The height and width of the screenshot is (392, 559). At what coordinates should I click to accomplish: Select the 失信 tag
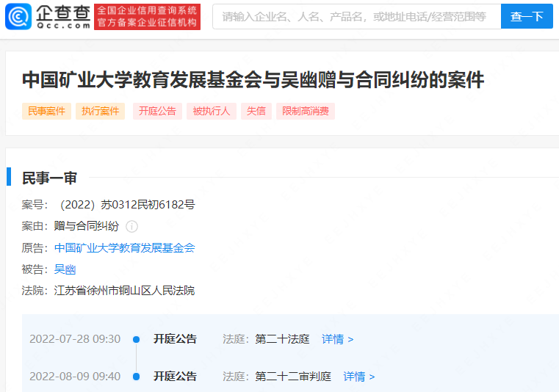[x=256, y=111]
